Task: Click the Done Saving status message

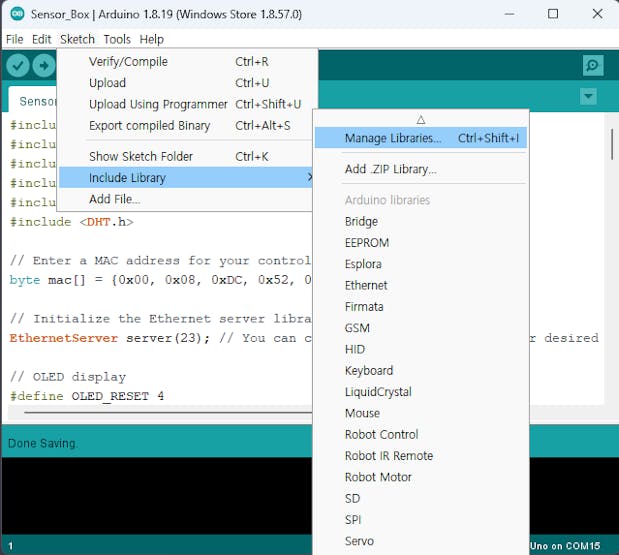Action: 43,444
